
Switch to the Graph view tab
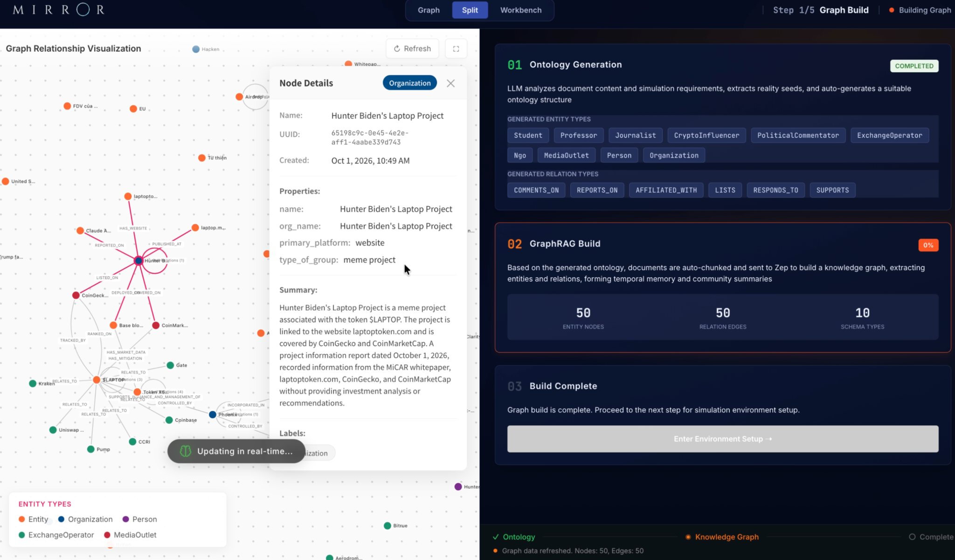tap(429, 10)
